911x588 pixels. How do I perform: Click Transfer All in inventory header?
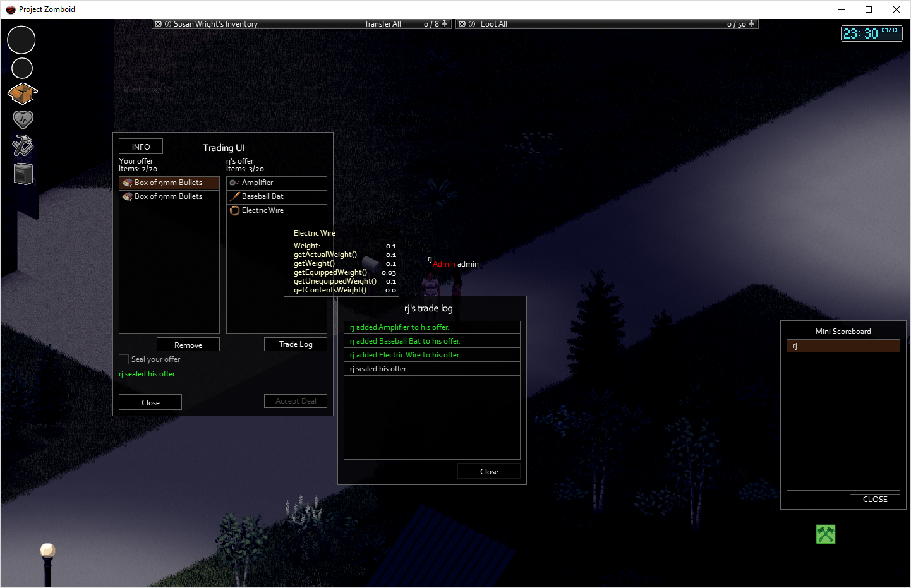[x=382, y=24]
